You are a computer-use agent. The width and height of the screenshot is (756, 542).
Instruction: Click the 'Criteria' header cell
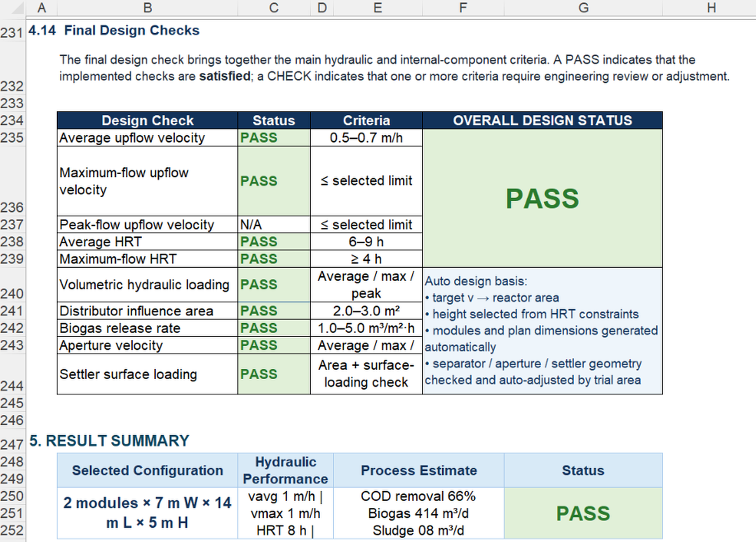coord(366,120)
